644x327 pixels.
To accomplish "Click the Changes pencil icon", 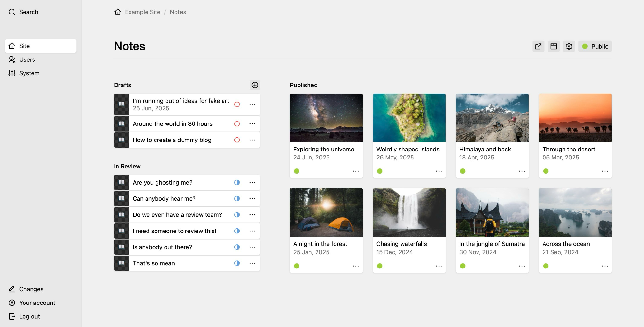I will [12, 289].
